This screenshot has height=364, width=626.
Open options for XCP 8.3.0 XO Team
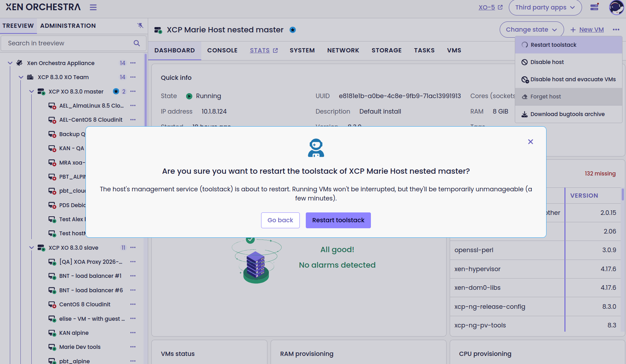point(133,77)
